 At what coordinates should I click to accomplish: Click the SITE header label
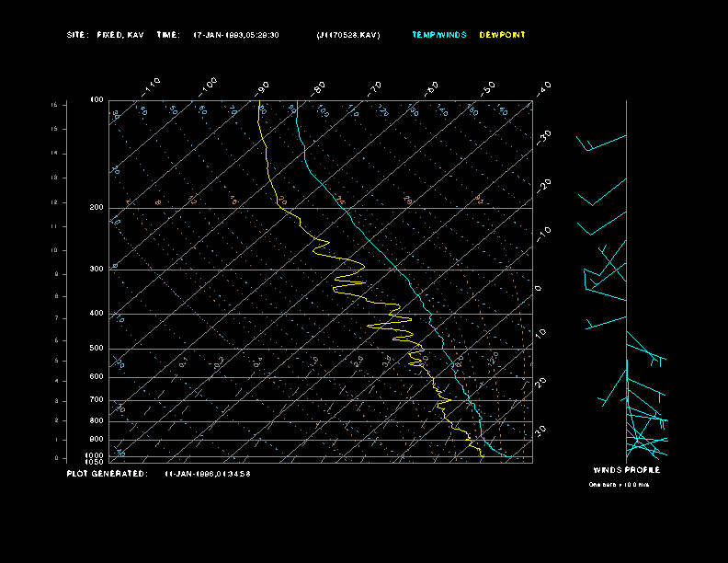pyautogui.click(x=77, y=35)
